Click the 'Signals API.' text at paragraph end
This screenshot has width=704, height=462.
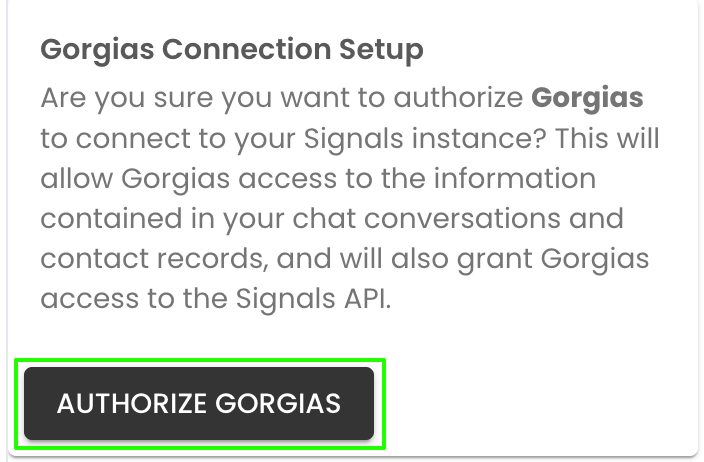[x=313, y=299]
